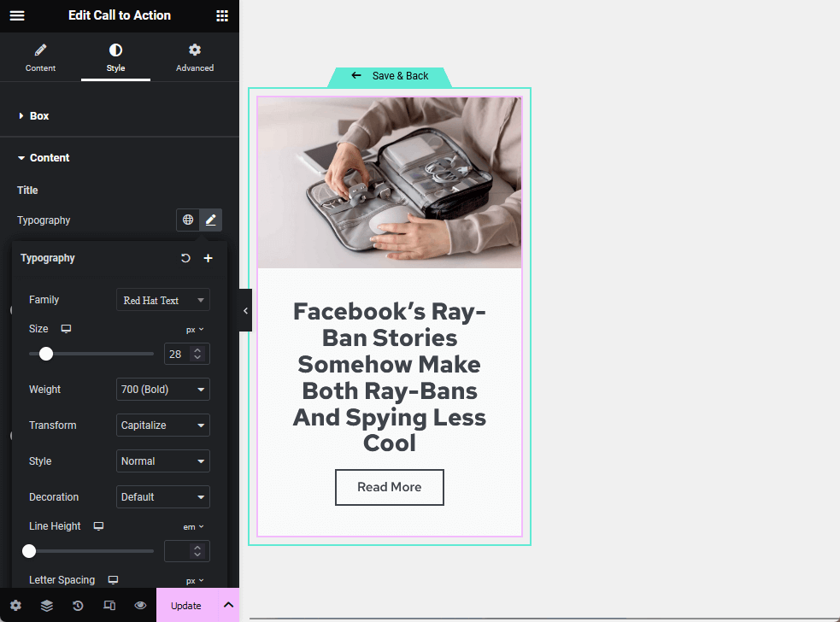Open the widgets grid panel

coord(222,15)
